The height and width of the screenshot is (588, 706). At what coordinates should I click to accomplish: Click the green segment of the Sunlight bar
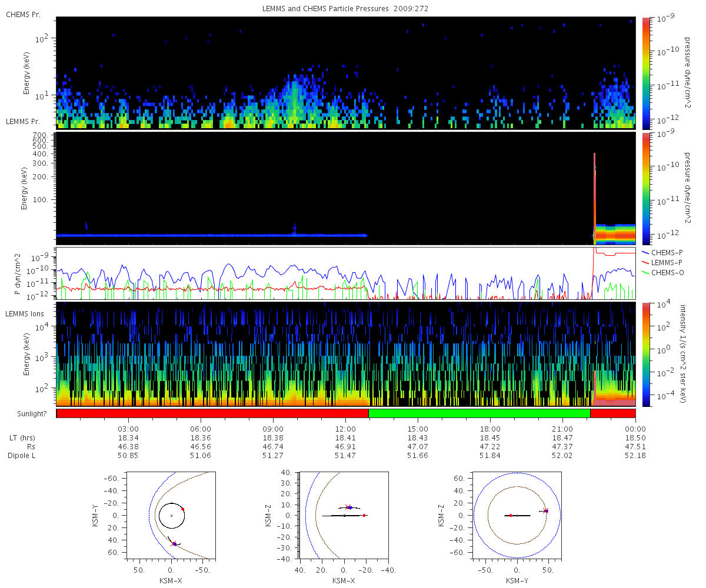479,413
